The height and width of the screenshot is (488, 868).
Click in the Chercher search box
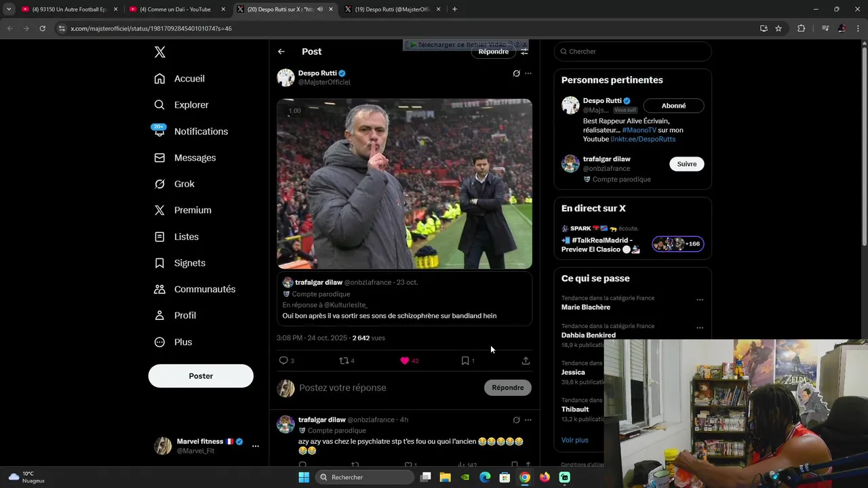click(x=633, y=52)
